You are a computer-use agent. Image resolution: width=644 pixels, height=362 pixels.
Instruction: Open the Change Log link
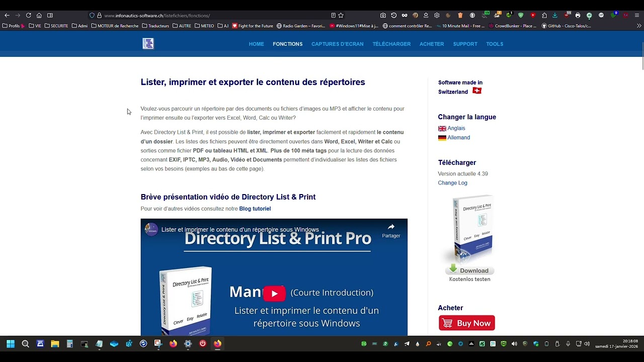(452, 183)
